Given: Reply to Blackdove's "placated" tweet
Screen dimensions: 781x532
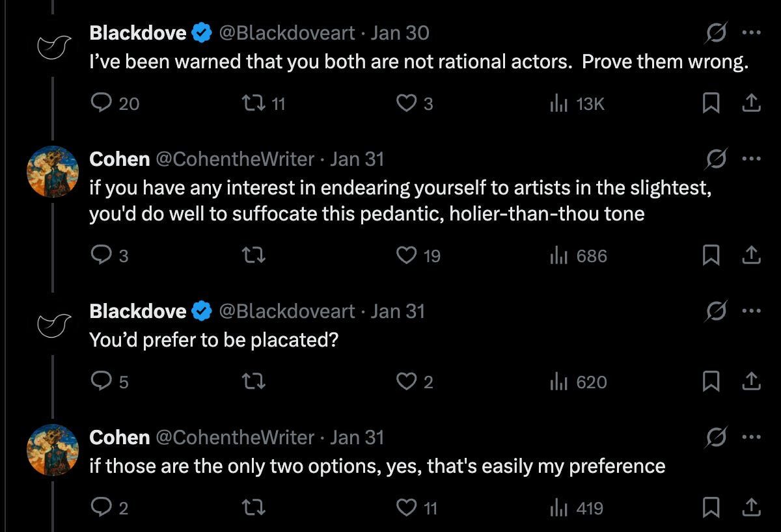Looking at the screenshot, I should 100,382.
